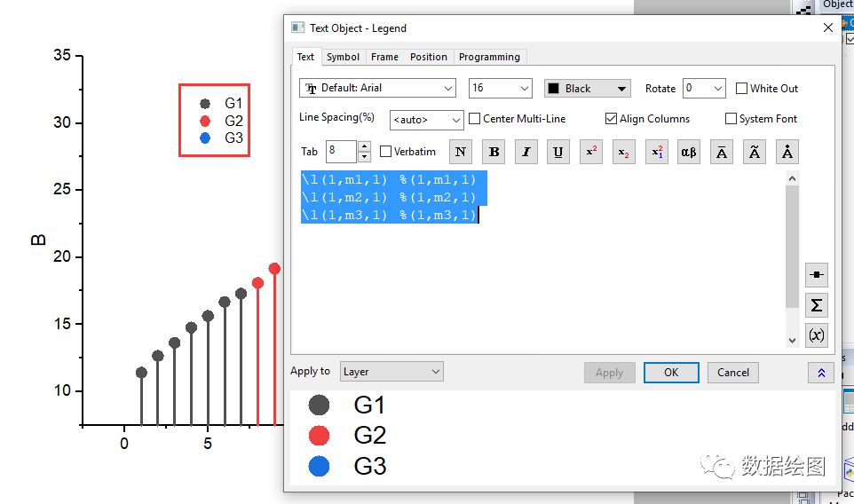Click the Apply button

610,373
